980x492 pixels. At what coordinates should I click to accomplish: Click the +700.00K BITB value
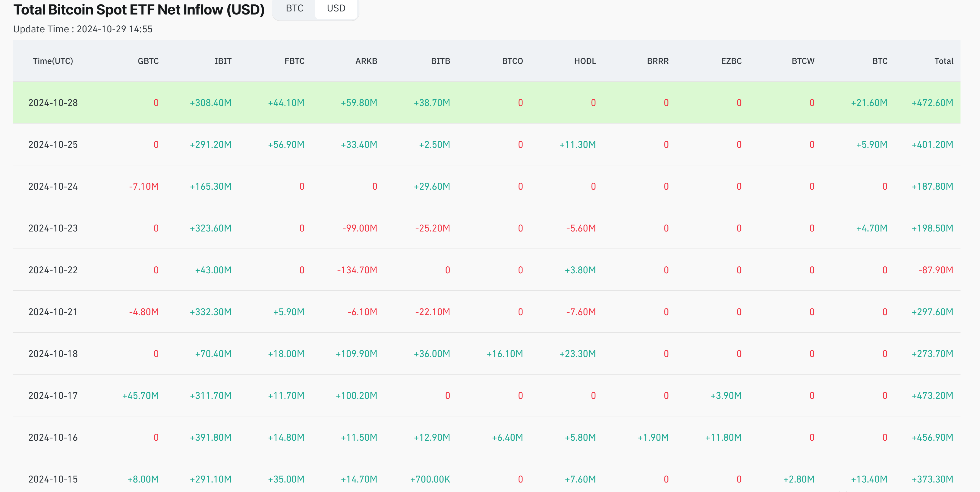click(430, 479)
